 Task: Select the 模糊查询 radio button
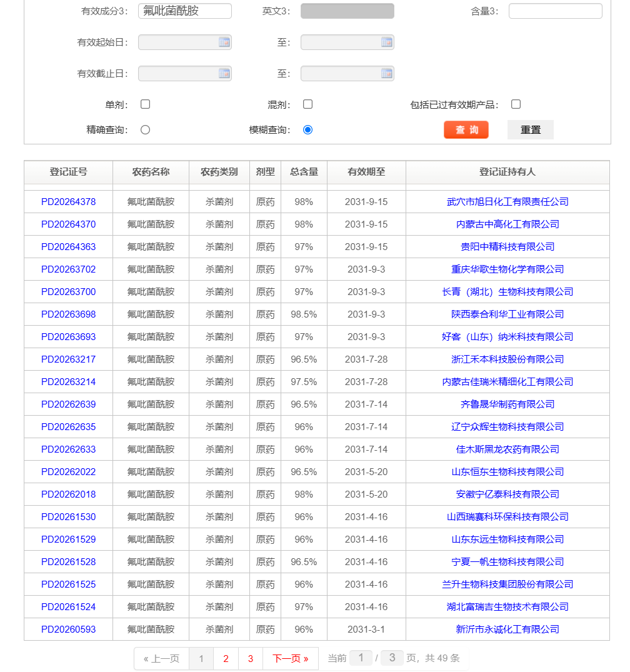coord(307,130)
